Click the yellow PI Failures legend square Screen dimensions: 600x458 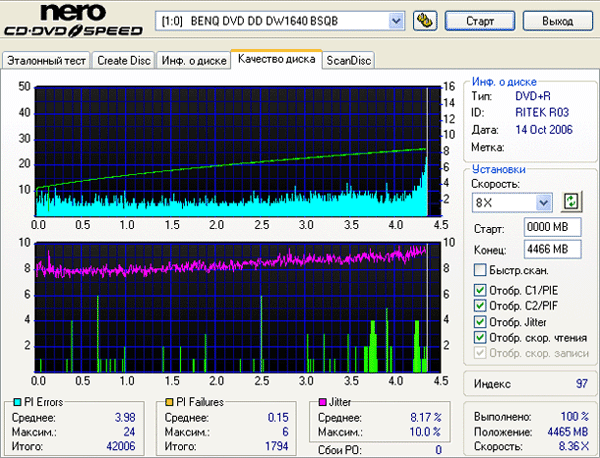coord(170,401)
